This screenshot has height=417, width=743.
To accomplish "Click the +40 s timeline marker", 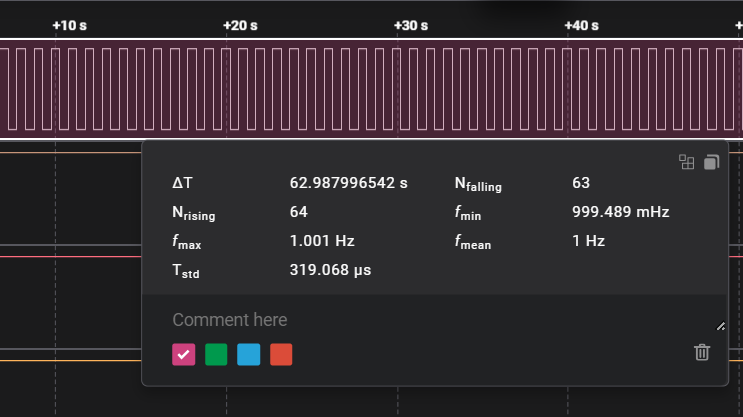I will (582, 25).
